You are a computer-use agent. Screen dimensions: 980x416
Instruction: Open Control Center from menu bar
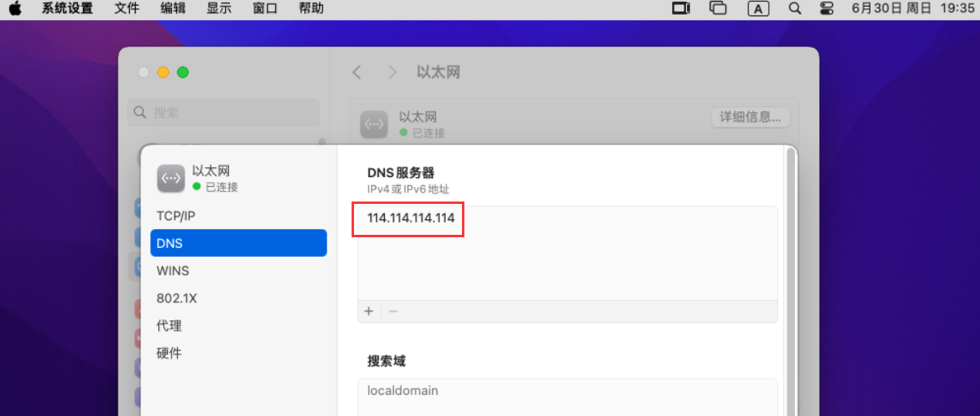point(827,9)
